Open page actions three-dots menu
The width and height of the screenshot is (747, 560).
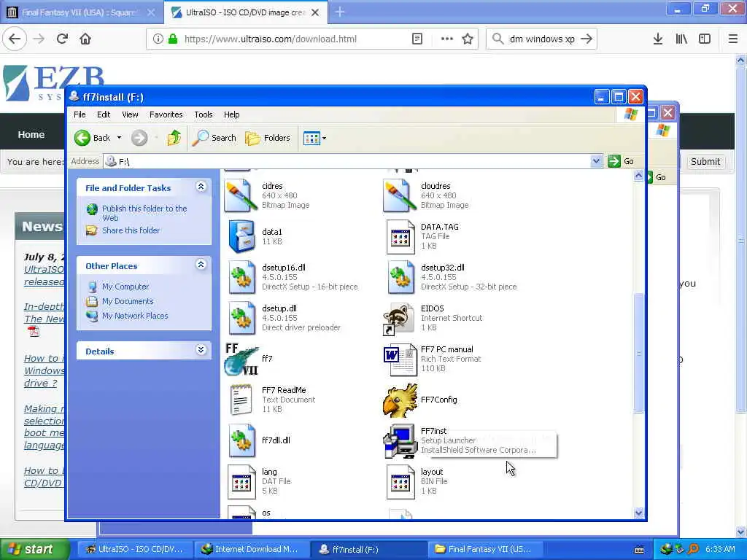click(x=446, y=39)
